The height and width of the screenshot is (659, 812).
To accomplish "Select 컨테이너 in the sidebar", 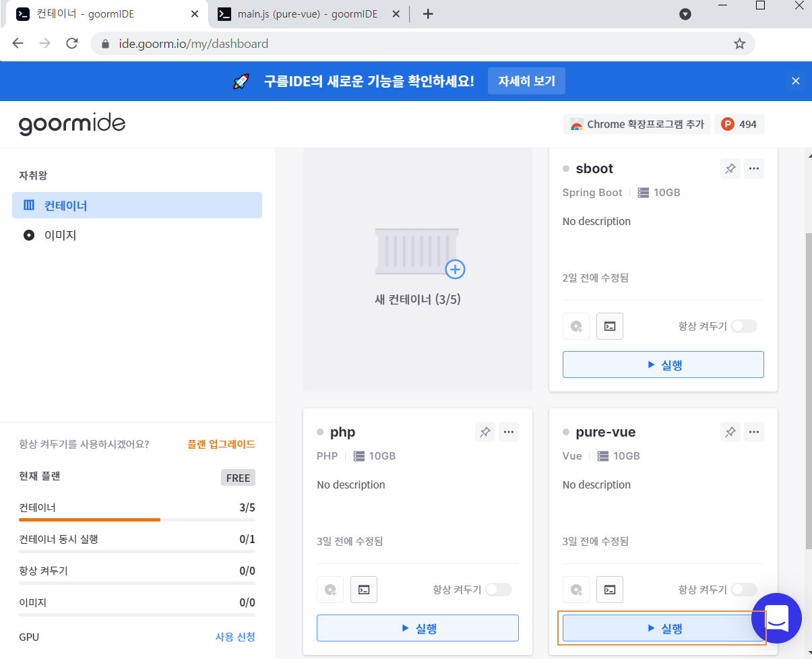I will pyautogui.click(x=137, y=206).
